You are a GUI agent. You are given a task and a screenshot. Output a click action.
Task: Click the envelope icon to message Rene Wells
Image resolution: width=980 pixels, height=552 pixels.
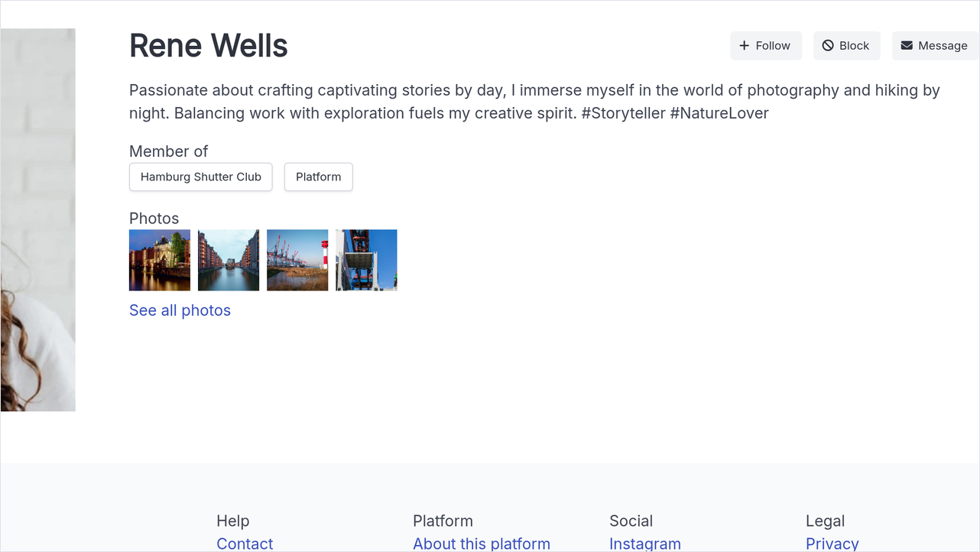[907, 46]
